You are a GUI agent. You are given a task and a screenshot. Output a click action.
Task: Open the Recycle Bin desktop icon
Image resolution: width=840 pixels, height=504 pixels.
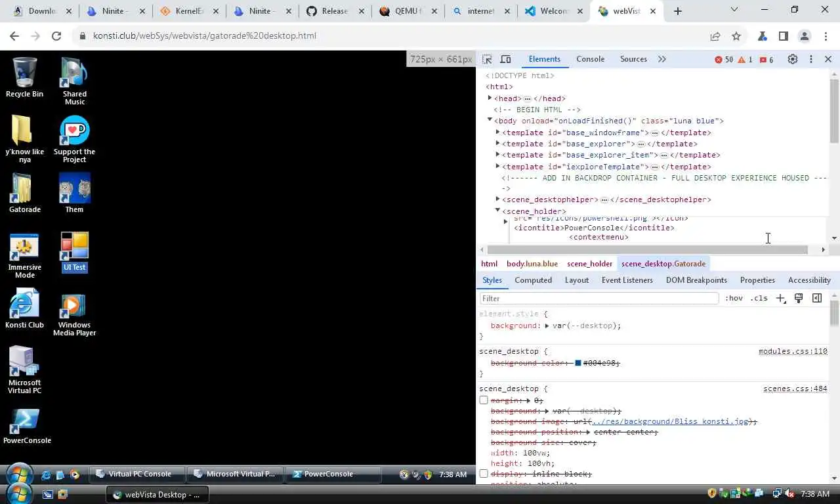(24, 77)
